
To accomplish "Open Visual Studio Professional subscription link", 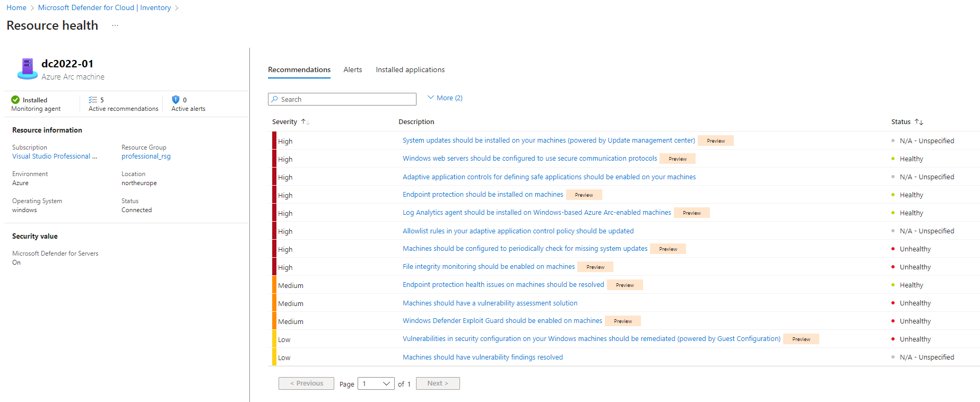I will coord(54,156).
